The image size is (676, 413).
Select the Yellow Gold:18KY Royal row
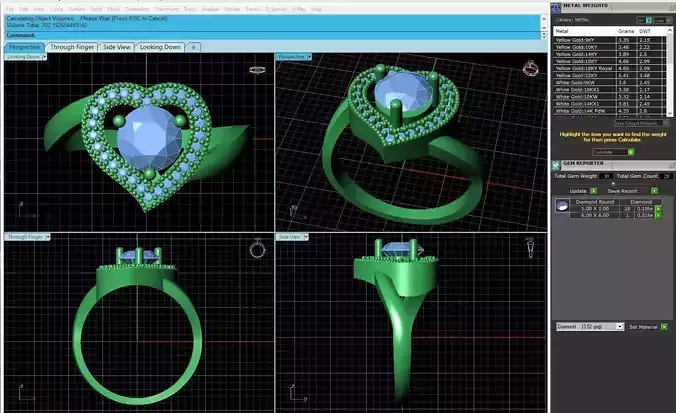coord(610,68)
